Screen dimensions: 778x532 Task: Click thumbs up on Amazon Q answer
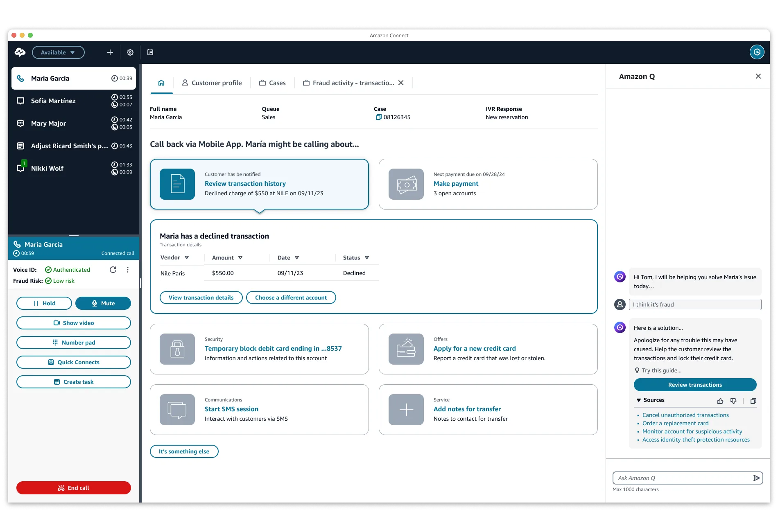[x=720, y=401]
